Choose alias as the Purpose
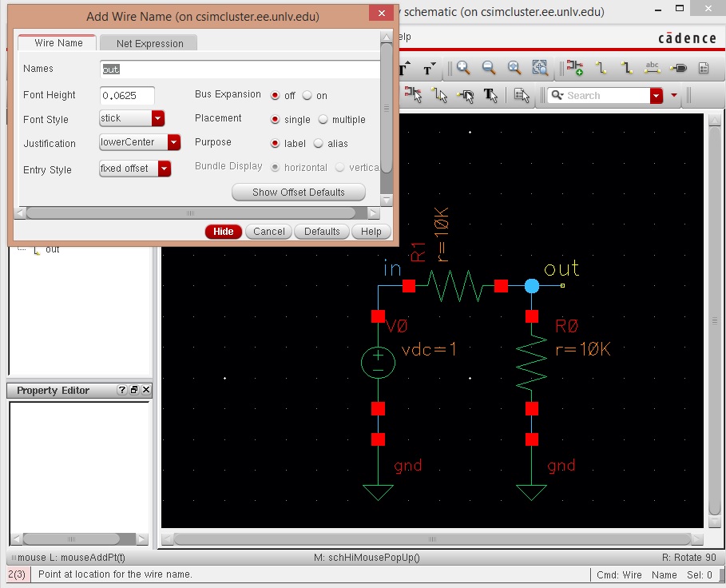726x588 pixels. [x=319, y=144]
